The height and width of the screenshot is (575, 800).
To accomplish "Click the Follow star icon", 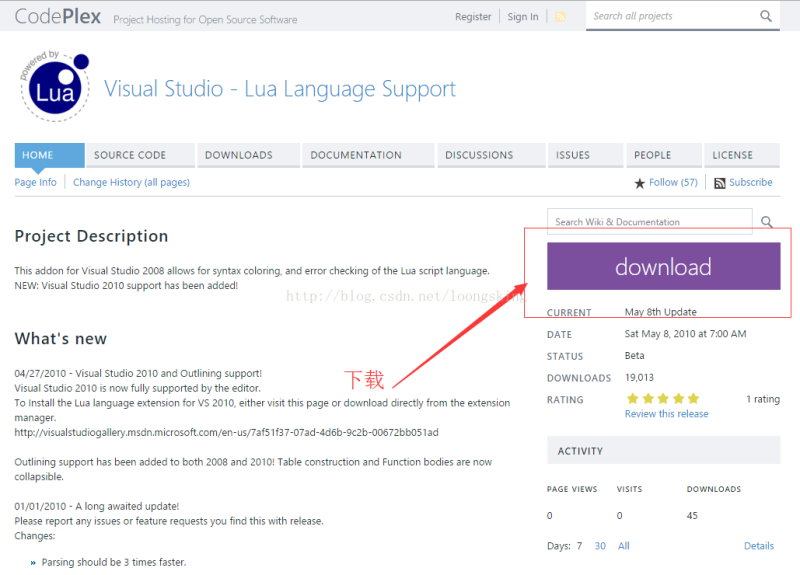I will (640, 183).
